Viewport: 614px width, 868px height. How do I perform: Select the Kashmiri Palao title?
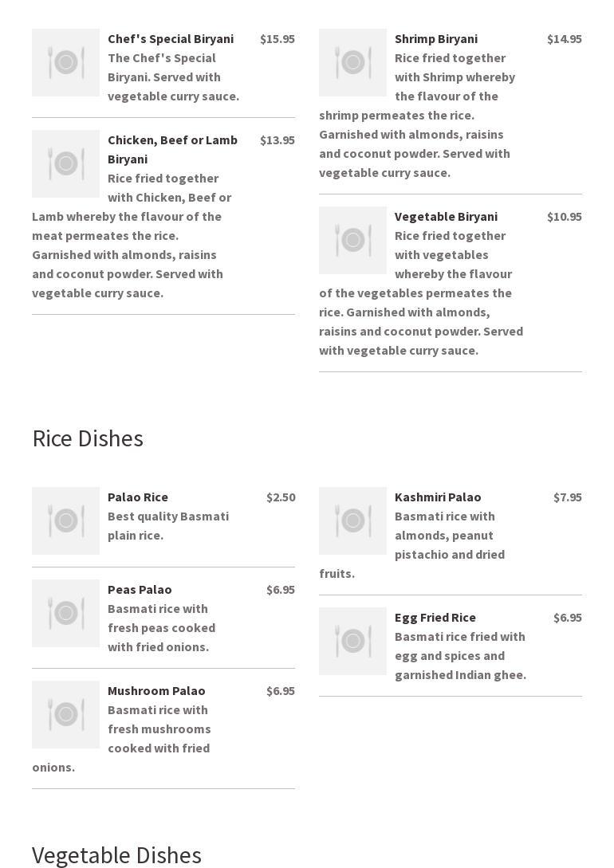[x=438, y=497]
